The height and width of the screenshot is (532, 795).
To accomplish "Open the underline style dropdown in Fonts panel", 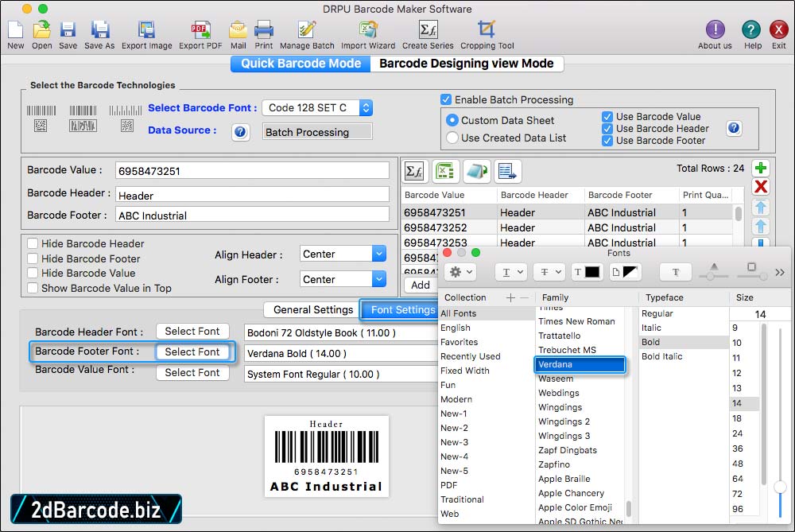I will pyautogui.click(x=511, y=272).
